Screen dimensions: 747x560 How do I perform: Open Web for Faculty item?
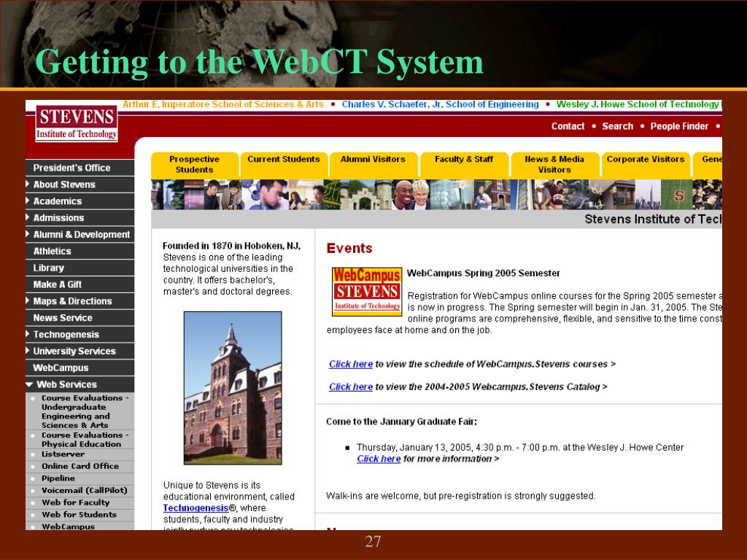[75, 502]
